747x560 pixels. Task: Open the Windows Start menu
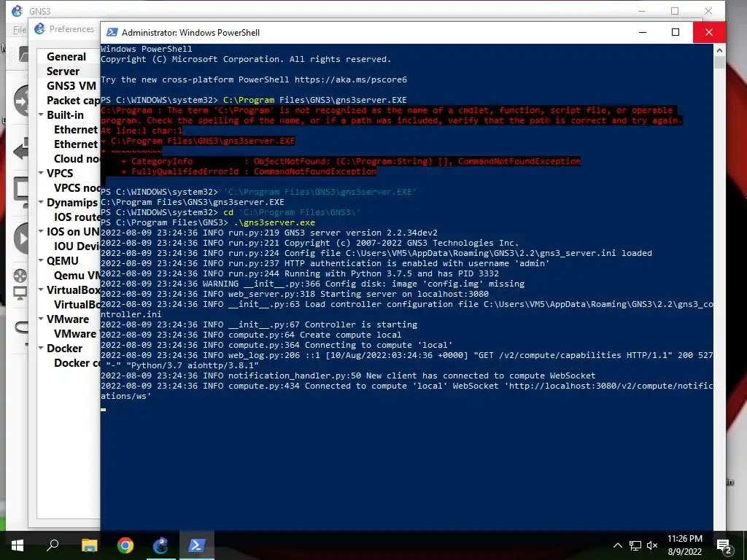(18, 545)
